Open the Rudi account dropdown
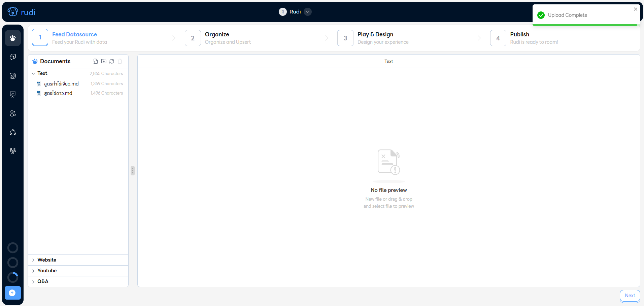Image resolution: width=644 pixels, height=306 pixels. pyautogui.click(x=307, y=12)
